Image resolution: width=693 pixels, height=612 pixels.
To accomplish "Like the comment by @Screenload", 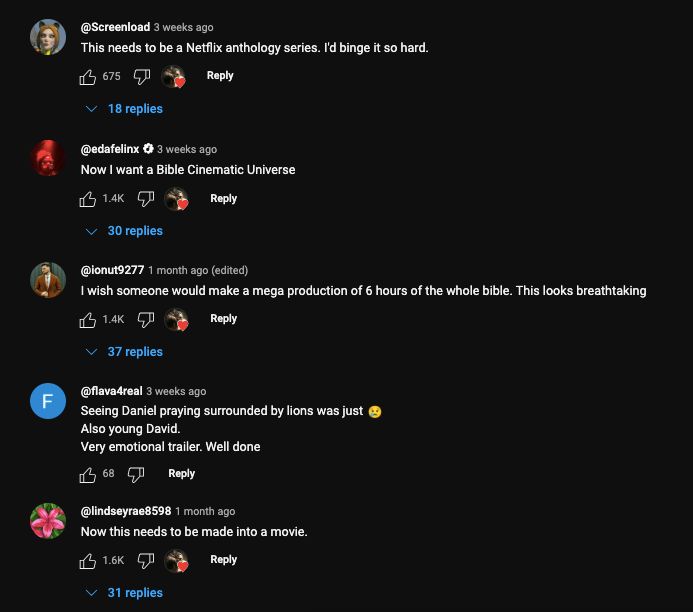I will [x=88, y=76].
